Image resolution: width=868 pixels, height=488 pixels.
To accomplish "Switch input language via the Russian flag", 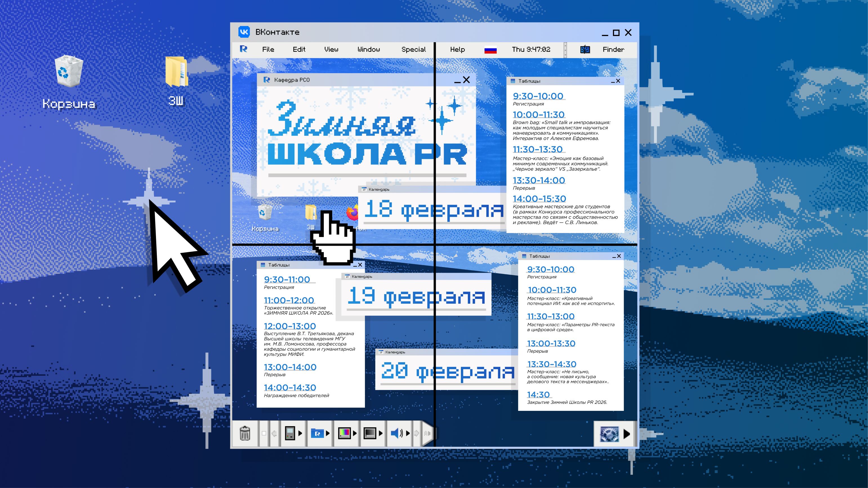I will pyautogui.click(x=490, y=50).
